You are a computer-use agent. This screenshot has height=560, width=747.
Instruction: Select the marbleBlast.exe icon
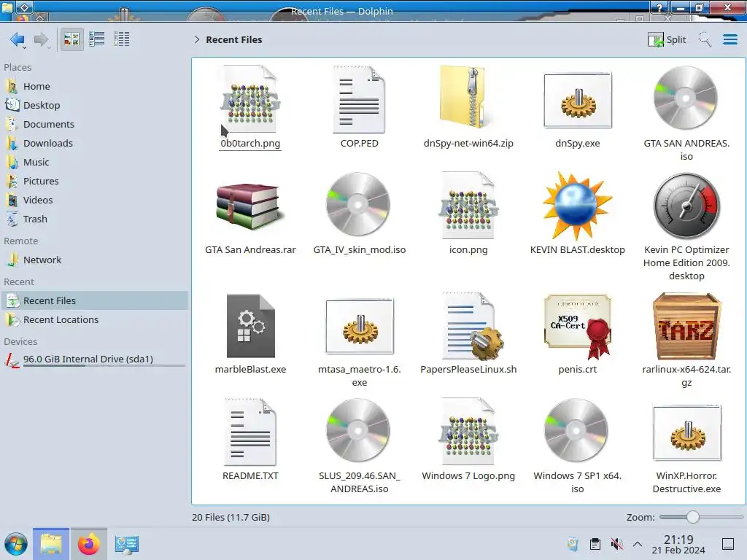pos(251,326)
